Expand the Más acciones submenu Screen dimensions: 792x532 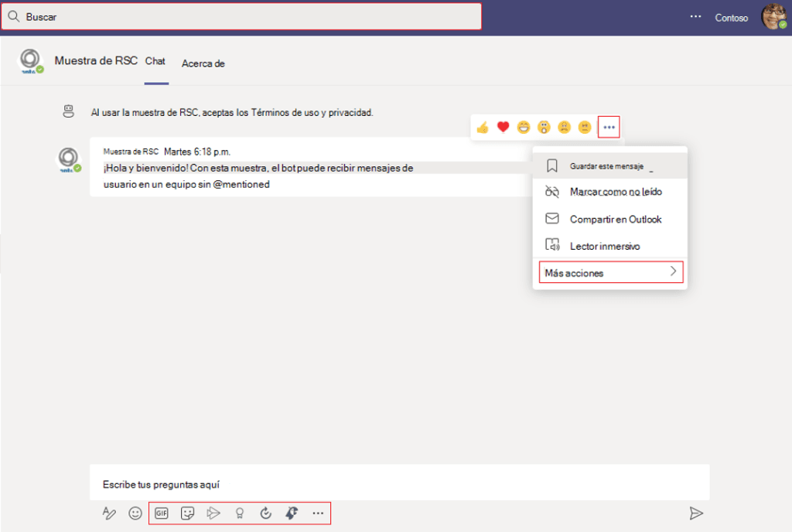coord(611,272)
